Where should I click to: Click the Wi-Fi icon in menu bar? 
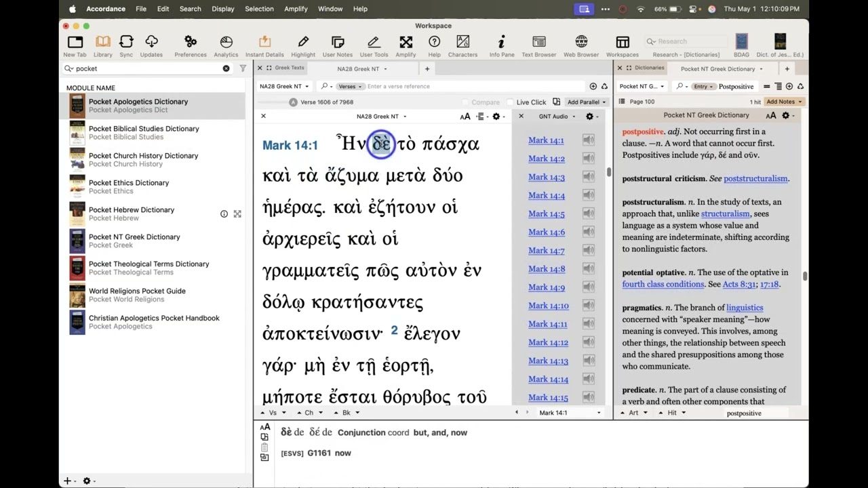(641, 9)
